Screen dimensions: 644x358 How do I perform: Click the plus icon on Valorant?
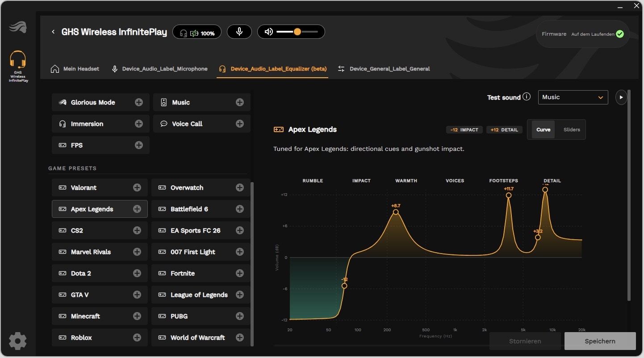(137, 187)
